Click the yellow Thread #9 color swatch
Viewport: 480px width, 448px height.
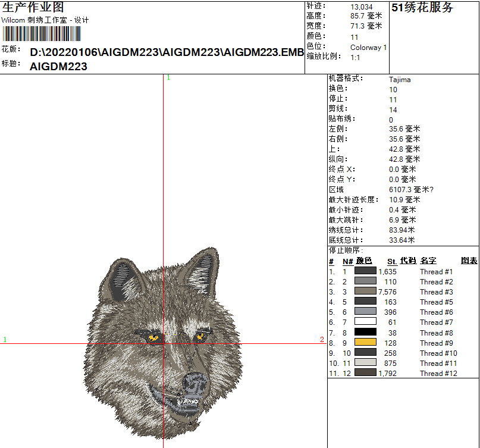pos(366,342)
